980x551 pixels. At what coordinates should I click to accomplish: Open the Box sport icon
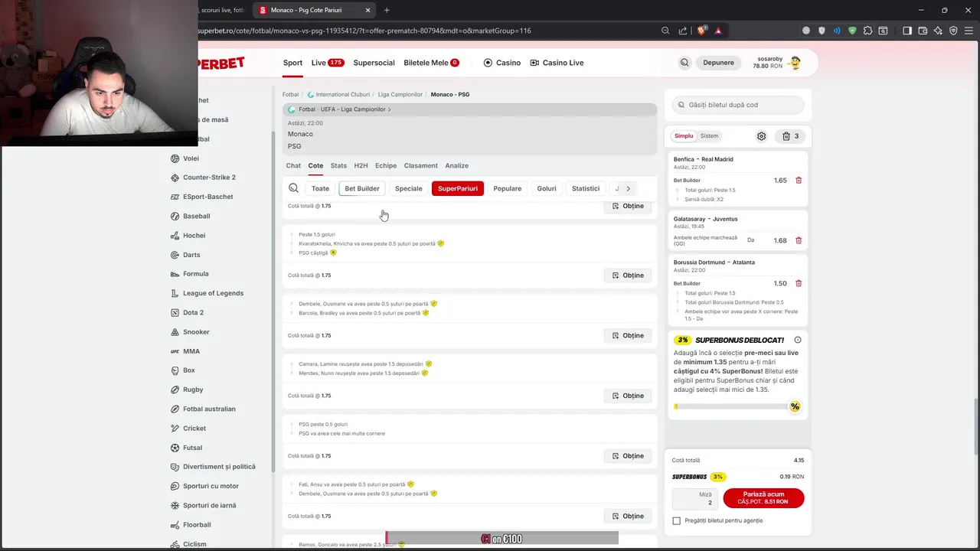pyautogui.click(x=175, y=370)
